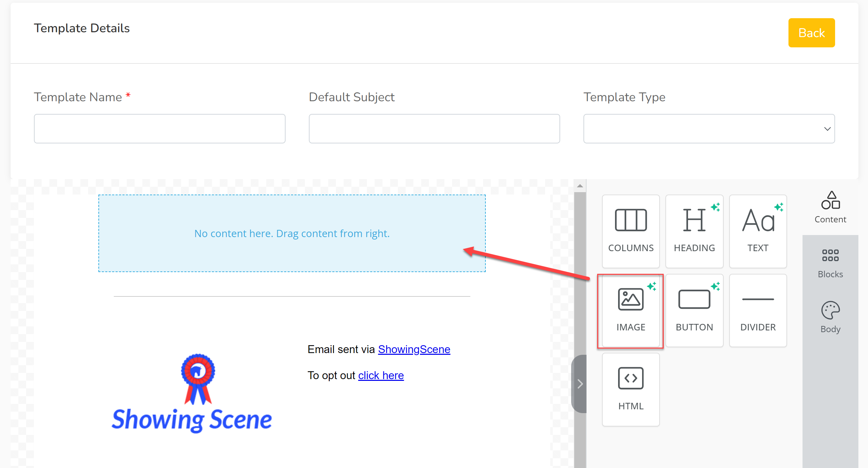Pick the Divider content block
Screen dimensions: 868x468
click(758, 311)
